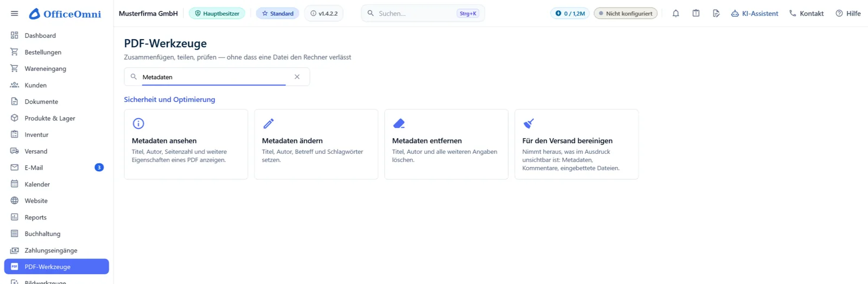Image resolution: width=868 pixels, height=284 pixels.
Task: Open Reports in sidebar
Action: (56, 217)
